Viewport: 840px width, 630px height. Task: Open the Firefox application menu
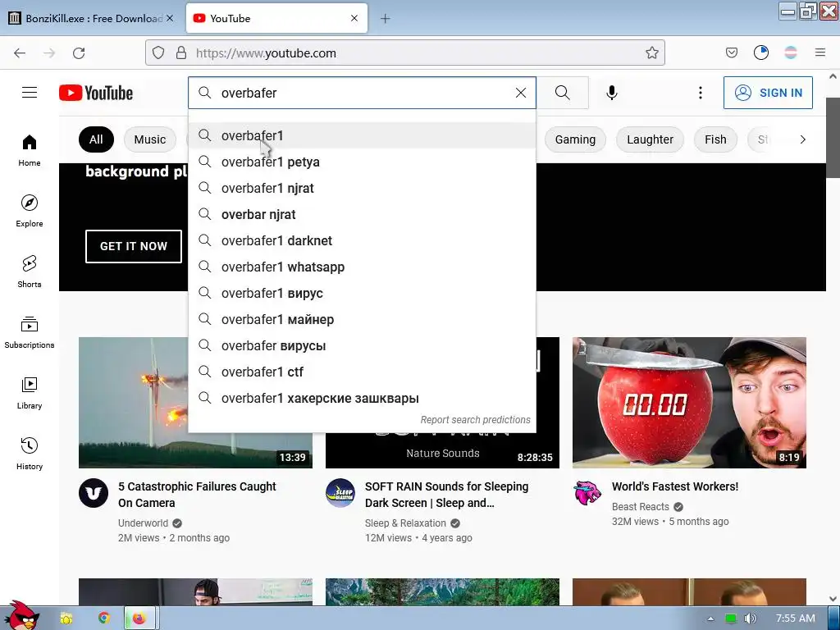(820, 52)
